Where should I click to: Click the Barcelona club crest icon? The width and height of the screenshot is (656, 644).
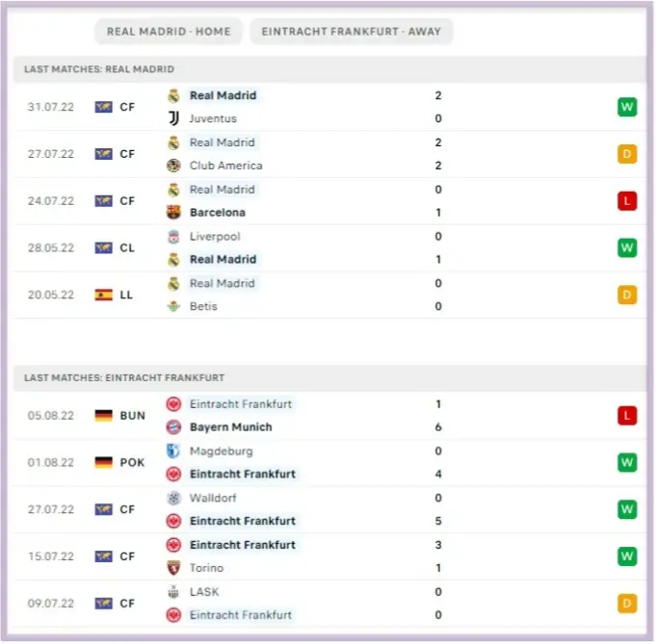click(173, 213)
